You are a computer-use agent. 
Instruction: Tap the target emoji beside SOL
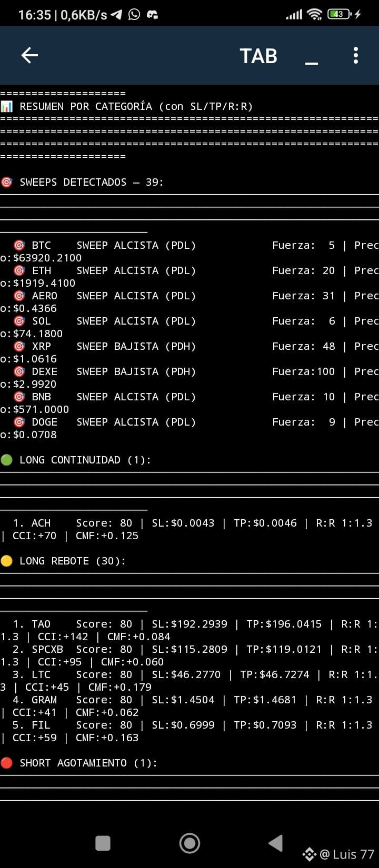tap(19, 321)
